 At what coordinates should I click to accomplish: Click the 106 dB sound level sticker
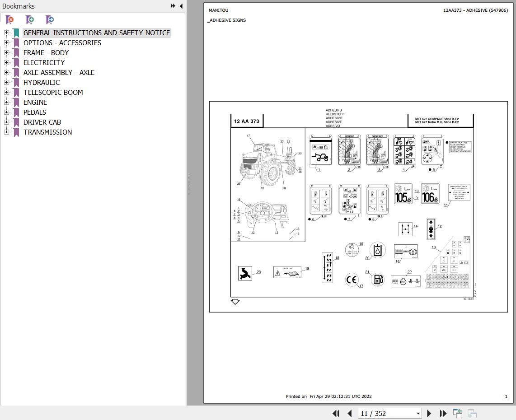click(x=430, y=194)
